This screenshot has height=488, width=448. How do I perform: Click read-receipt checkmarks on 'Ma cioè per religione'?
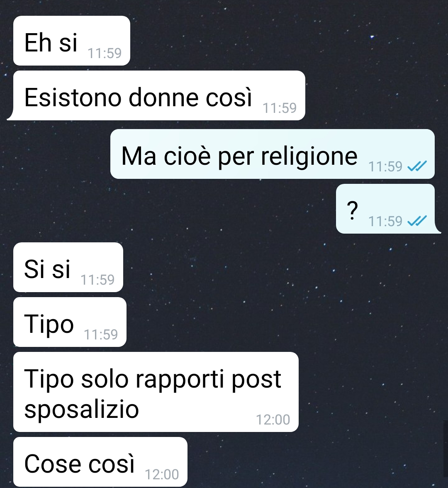(x=417, y=167)
